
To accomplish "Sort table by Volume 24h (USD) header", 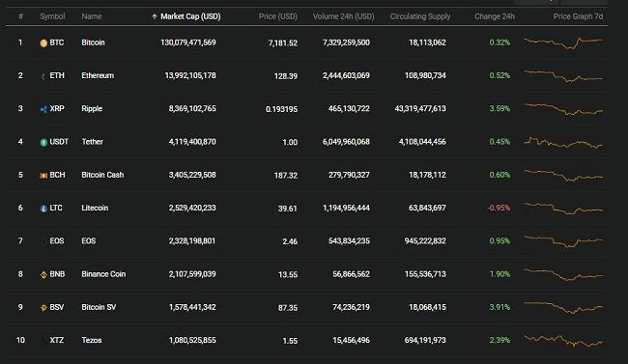I will click(343, 16).
